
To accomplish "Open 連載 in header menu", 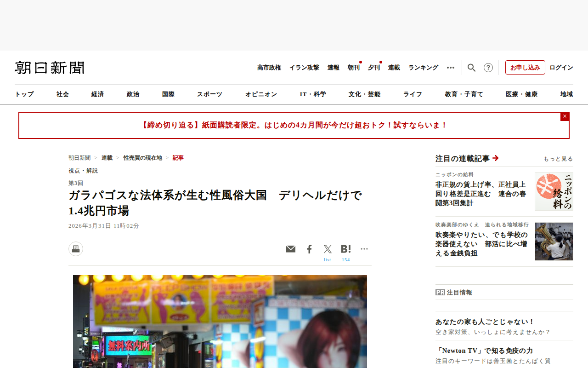I will coord(394,68).
